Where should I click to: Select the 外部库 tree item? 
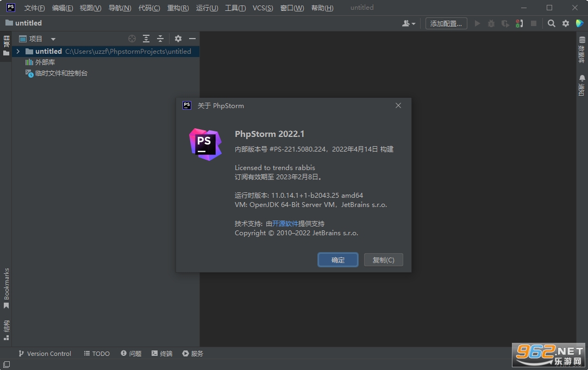[40, 62]
